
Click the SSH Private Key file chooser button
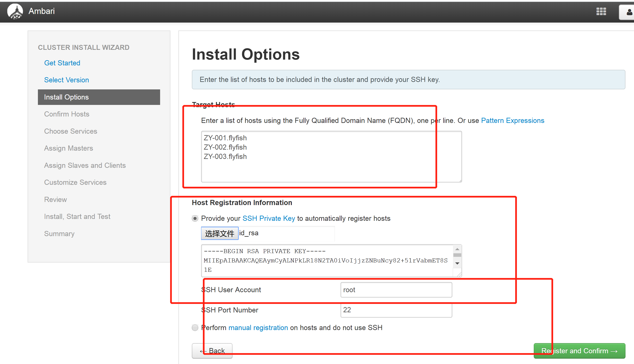pyautogui.click(x=220, y=233)
